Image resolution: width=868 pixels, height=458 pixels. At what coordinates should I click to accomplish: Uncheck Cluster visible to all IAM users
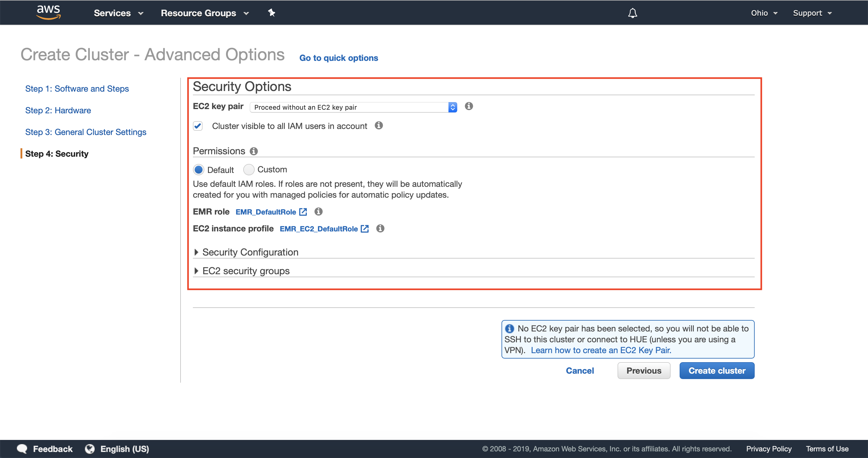tap(198, 126)
